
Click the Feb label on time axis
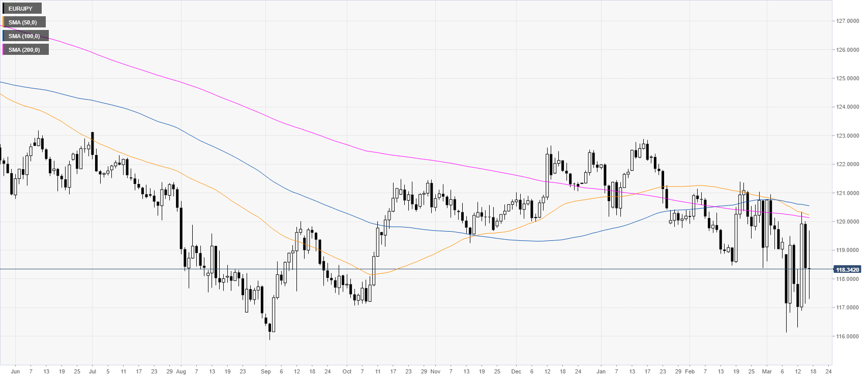pyautogui.click(x=690, y=371)
